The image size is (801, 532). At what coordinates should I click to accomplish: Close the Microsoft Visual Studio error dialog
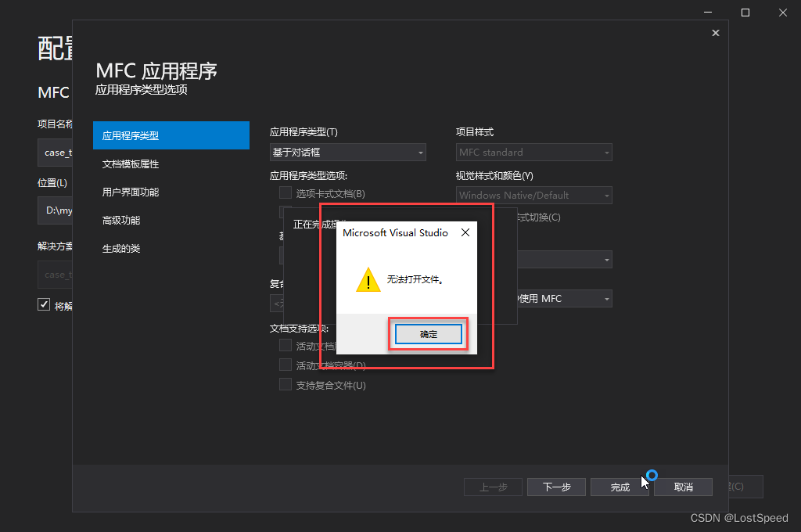[x=465, y=232]
